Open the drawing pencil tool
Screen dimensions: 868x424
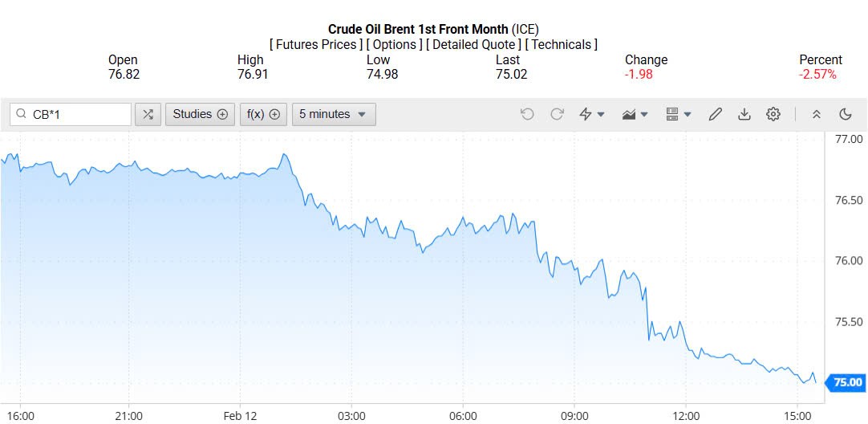[x=716, y=114]
